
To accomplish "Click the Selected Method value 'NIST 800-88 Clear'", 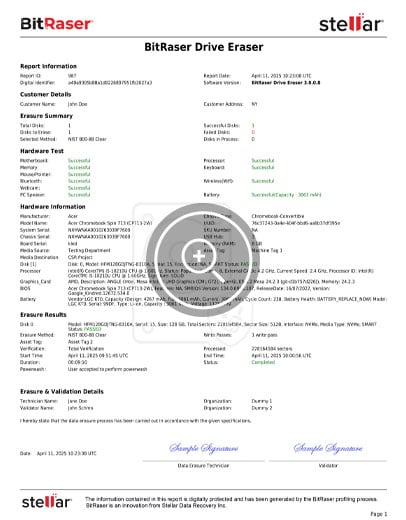I will tap(87, 139).
